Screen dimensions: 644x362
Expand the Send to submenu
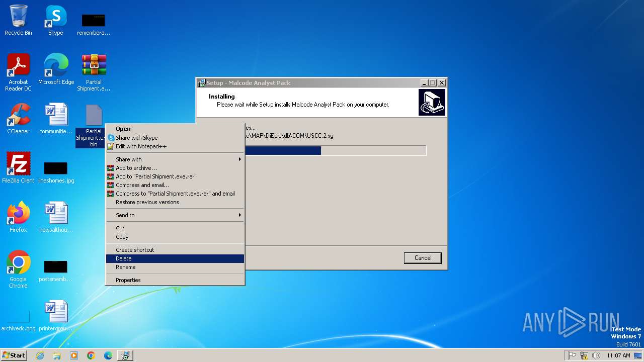[x=175, y=215]
